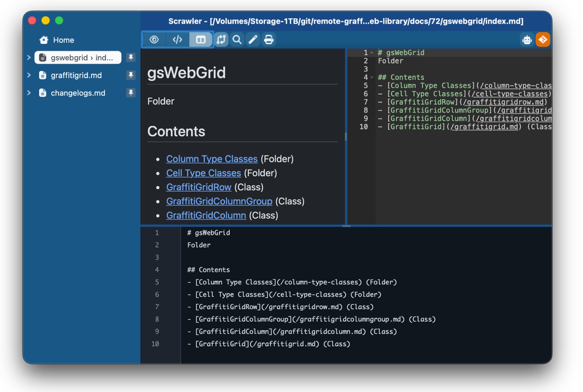Click the vertical splitter between preview and editor
The width and height of the screenshot is (583, 392).
point(346,137)
